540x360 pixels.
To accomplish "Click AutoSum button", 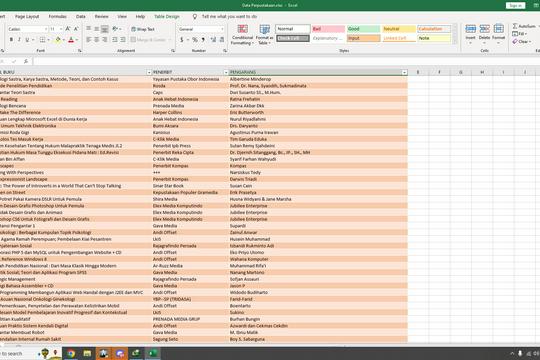I will point(524,26).
